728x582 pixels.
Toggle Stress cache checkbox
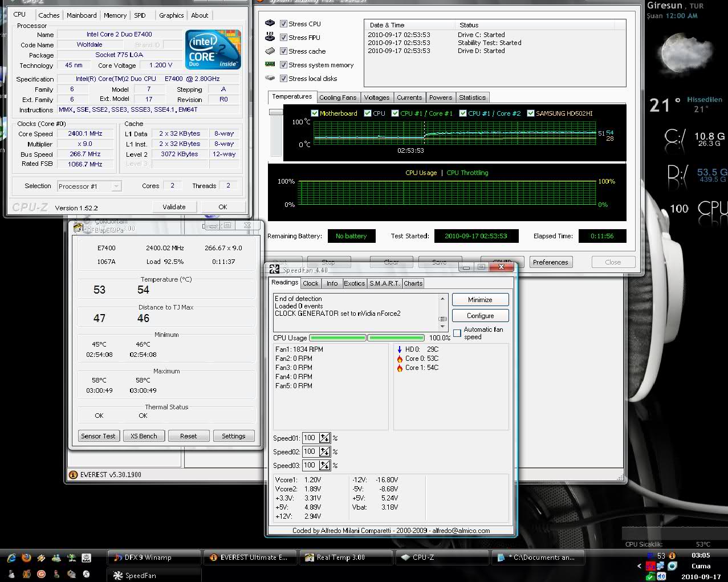[x=283, y=51]
